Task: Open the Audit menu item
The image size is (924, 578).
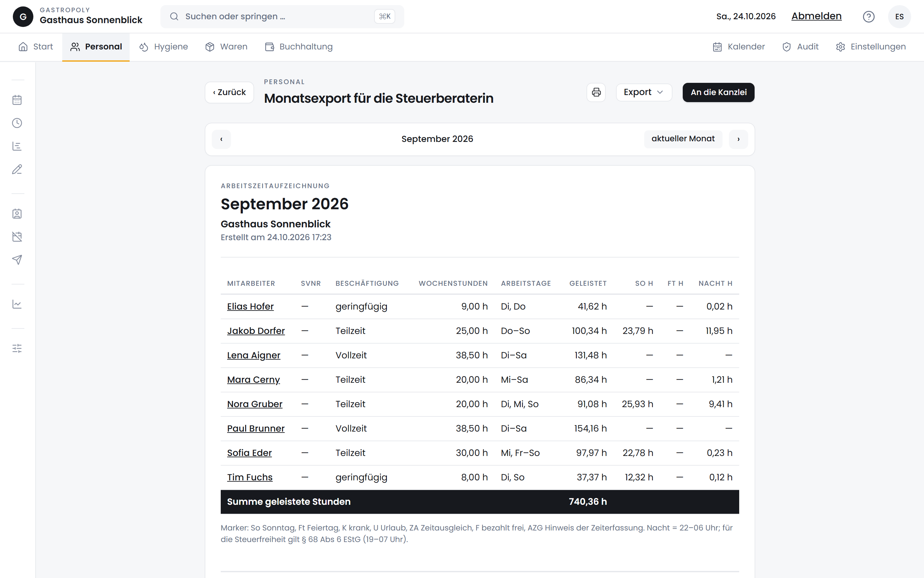Action: click(x=800, y=47)
